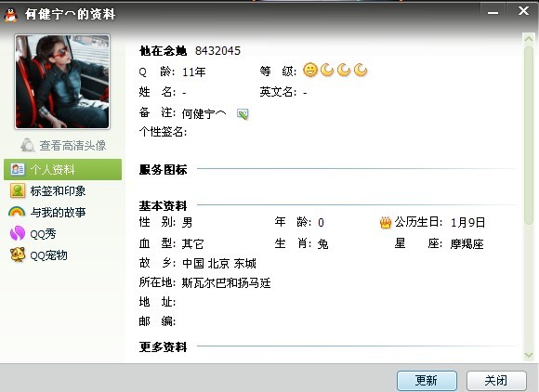The height and width of the screenshot is (392, 539).
Task: Click the first moon level icon
Action: click(327, 70)
